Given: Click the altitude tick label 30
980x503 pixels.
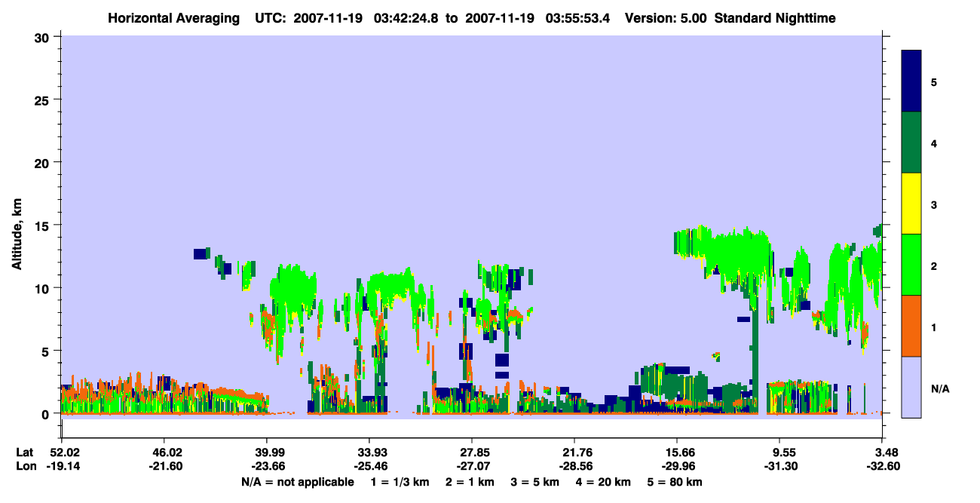Looking at the screenshot, I should tap(44, 37).
